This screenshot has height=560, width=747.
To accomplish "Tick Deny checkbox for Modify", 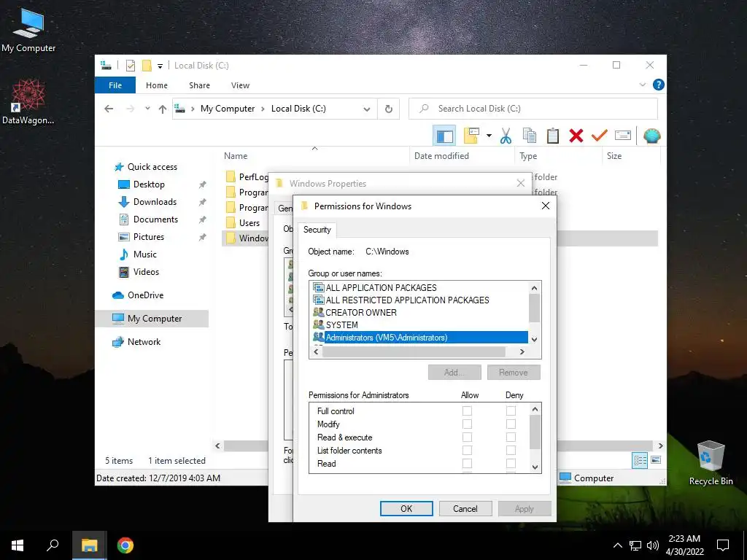I will (x=511, y=424).
